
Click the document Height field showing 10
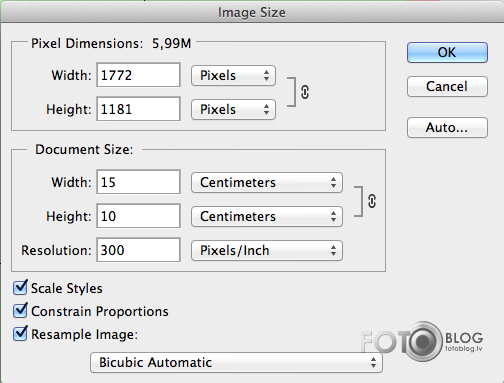click(x=139, y=216)
